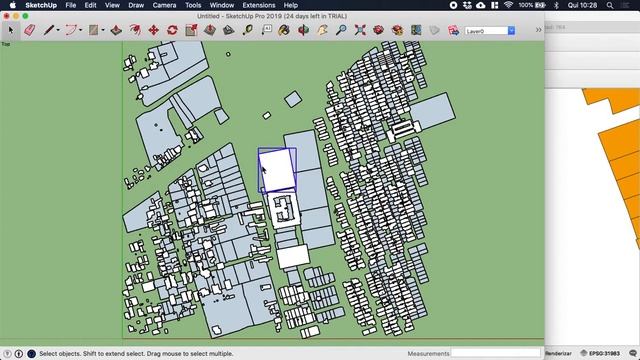The width and height of the screenshot is (640, 360).
Task: Select the Move tool
Action: coord(153,30)
